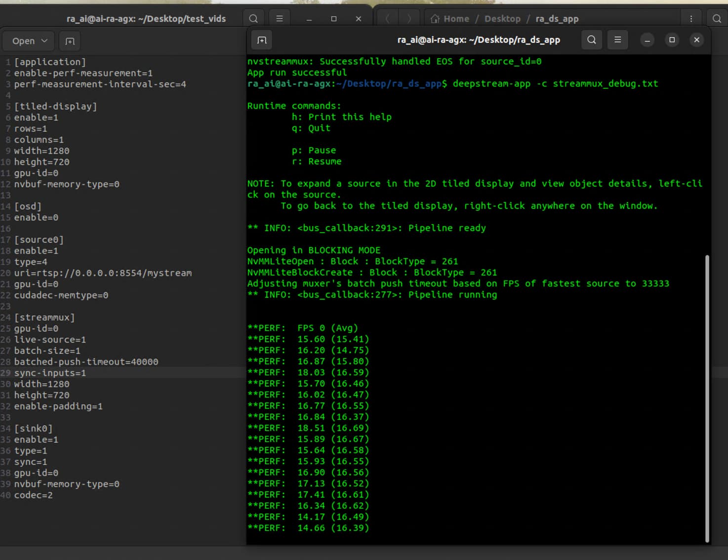Click the sync=1 line under [sink0]
This screenshot has height=560, width=728.
click(x=31, y=462)
